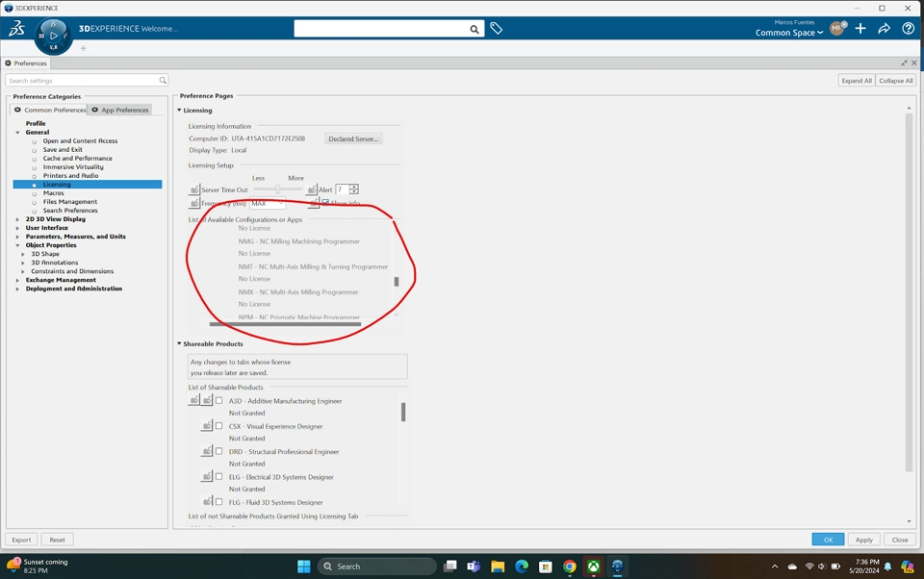Click the available configurations list vertical scrollbar
Viewport: 924px width, 579px height.
[396, 282]
